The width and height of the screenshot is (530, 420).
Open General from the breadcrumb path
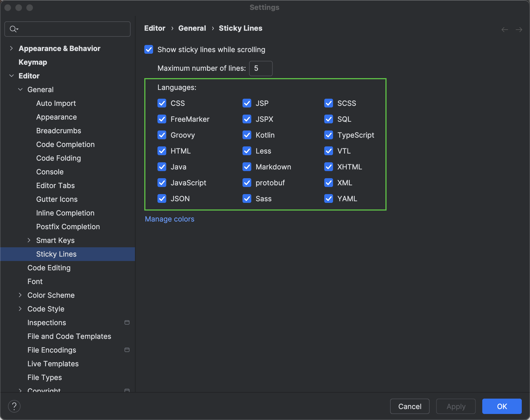192,28
